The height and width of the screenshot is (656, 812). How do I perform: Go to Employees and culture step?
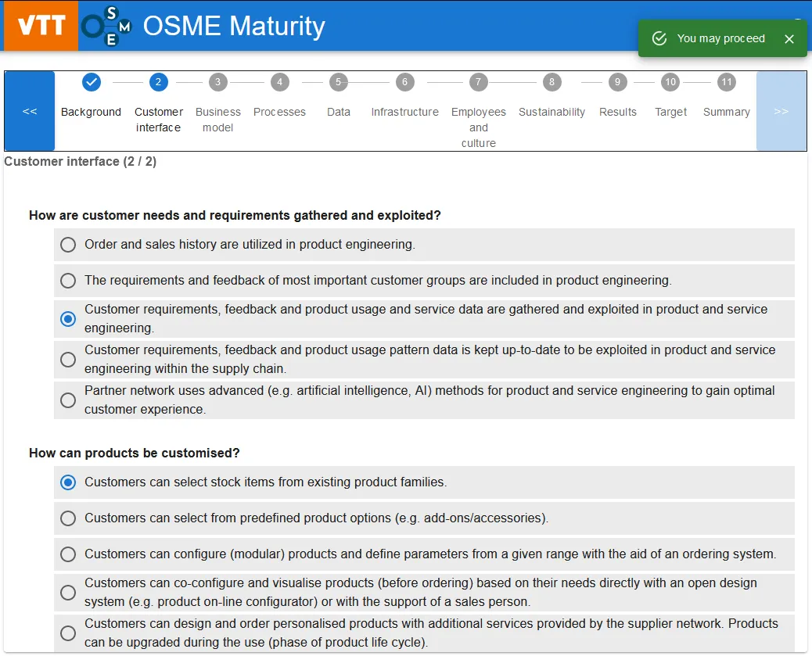pyautogui.click(x=478, y=82)
